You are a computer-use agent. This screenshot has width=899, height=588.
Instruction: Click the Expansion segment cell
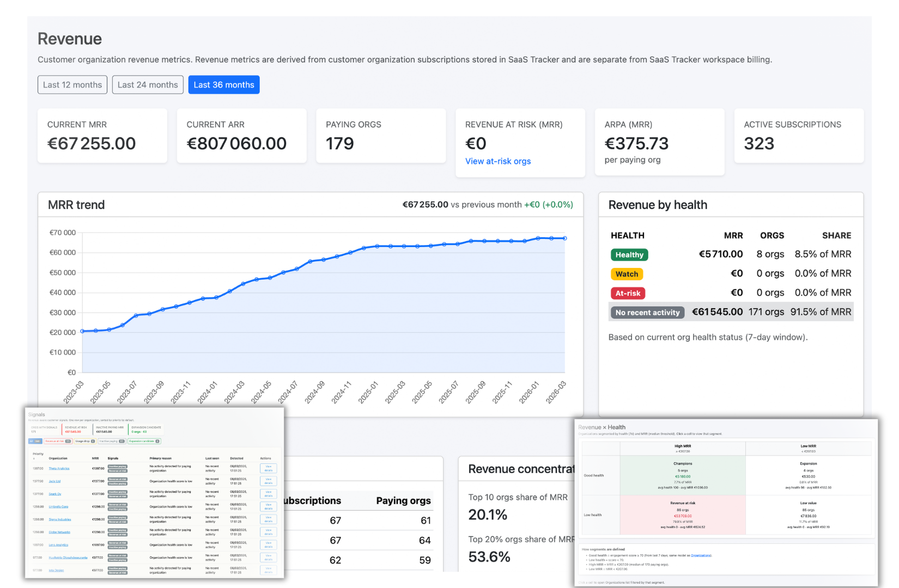809,475
